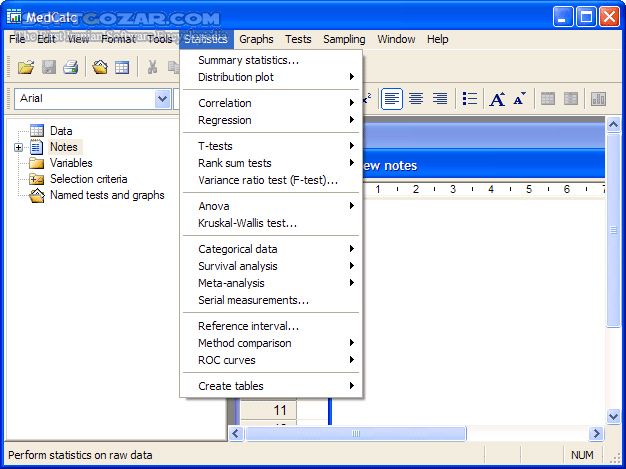Image resolution: width=626 pixels, height=469 pixels.
Task: Click the spreadsheet grid toolbar icon
Action: click(x=122, y=67)
